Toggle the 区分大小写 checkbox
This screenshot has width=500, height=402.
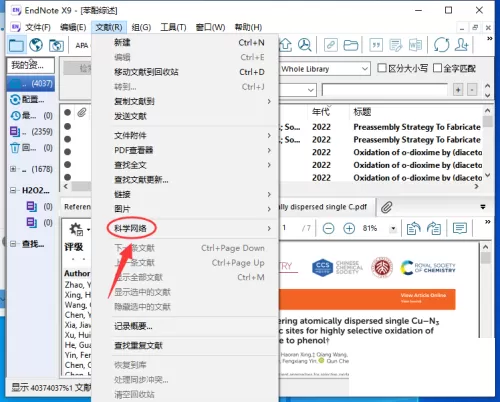[x=382, y=68]
